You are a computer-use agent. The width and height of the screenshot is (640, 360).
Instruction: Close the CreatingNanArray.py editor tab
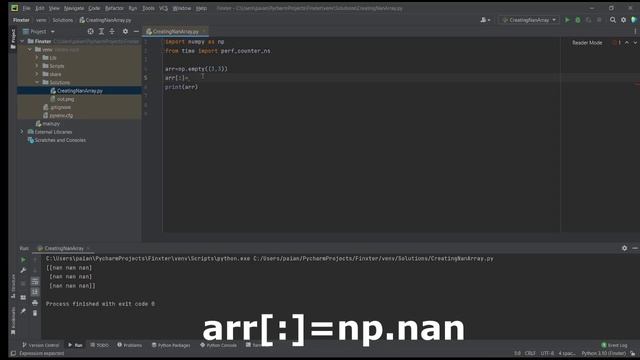204,31
